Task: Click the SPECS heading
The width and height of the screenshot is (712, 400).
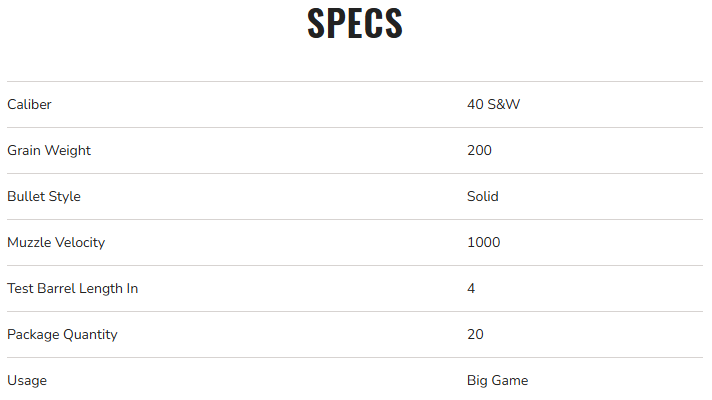Action: coord(355,24)
